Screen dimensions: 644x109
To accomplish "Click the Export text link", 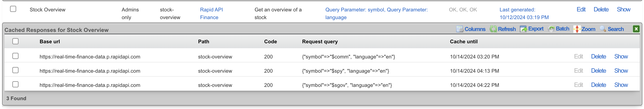I will [x=536, y=29].
